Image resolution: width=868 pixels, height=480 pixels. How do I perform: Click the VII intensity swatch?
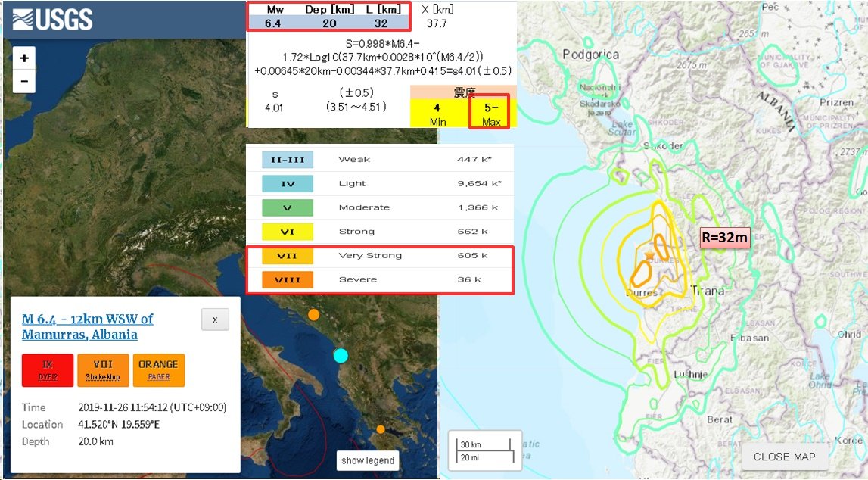[x=288, y=256]
